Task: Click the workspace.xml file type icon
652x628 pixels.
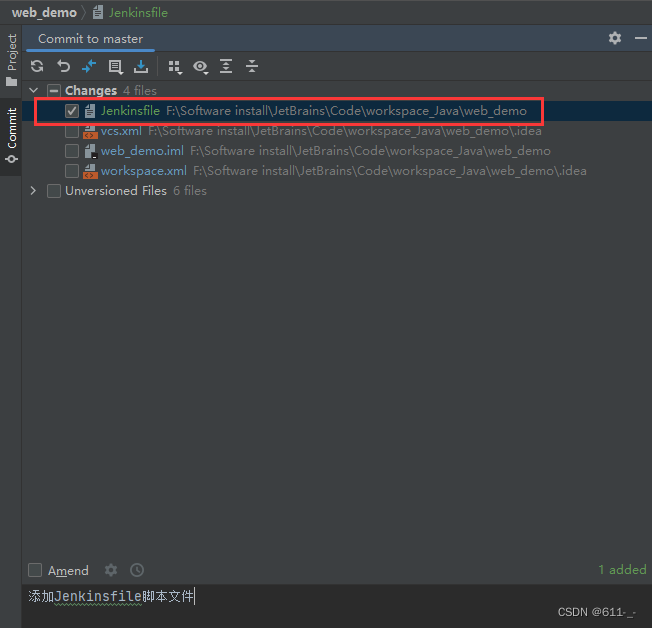Action: pyautogui.click(x=90, y=171)
